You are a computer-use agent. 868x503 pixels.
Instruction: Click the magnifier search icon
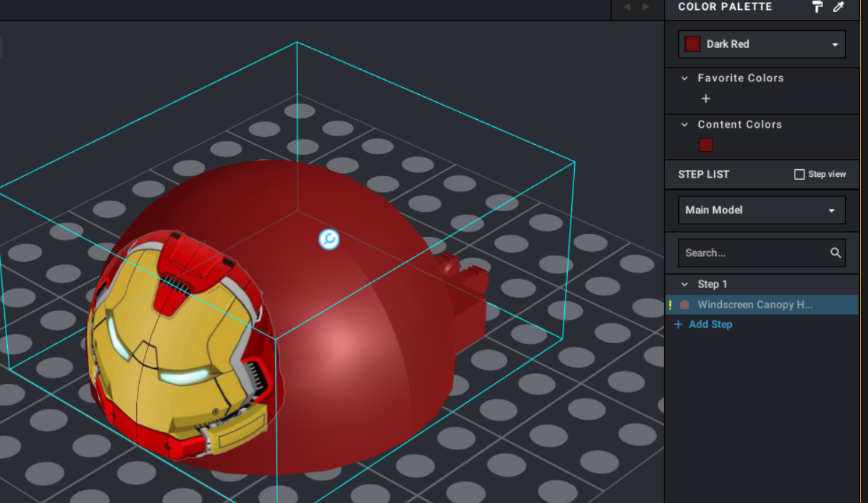pyautogui.click(x=836, y=253)
